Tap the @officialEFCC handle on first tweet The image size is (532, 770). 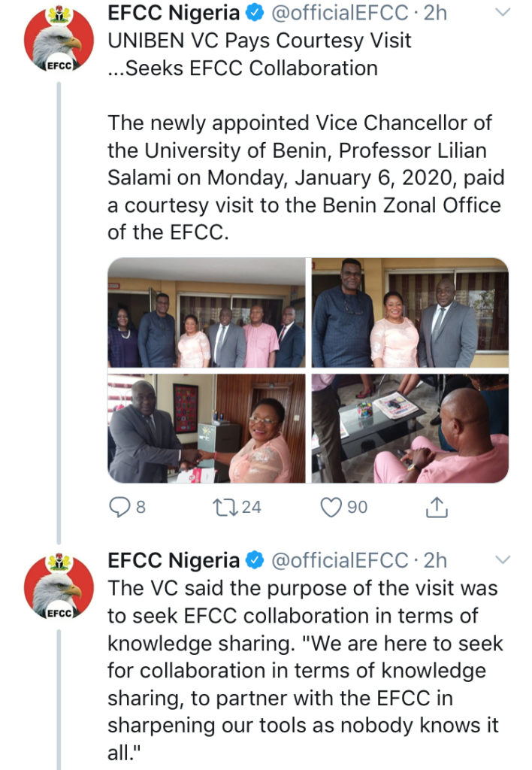click(338, 14)
